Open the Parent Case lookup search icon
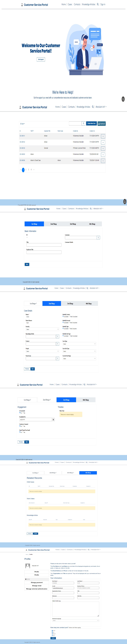 [x=58, y=359]
